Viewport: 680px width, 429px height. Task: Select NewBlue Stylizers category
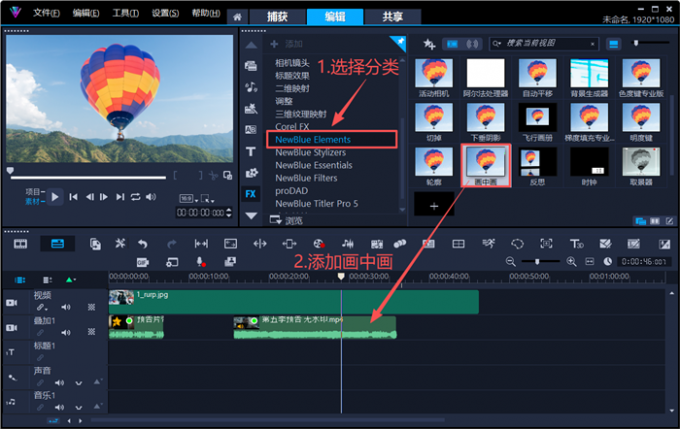tap(311, 153)
